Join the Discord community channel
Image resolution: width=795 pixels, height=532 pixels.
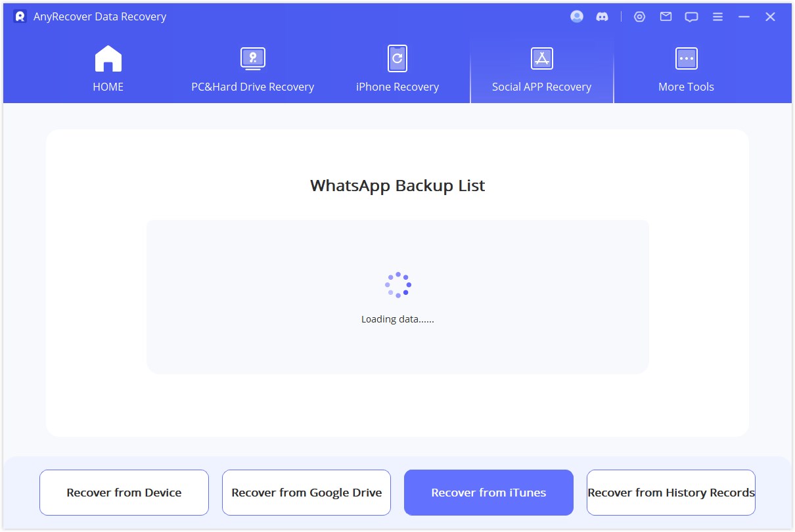point(602,16)
